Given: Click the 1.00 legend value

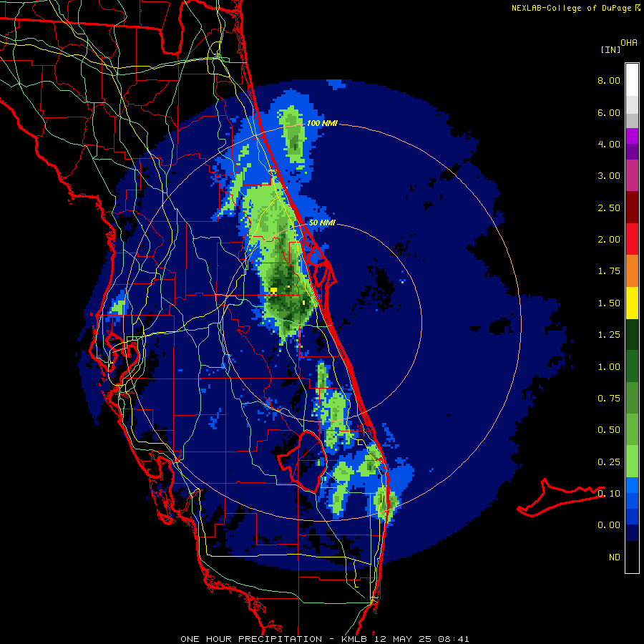Looking at the screenshot, I should pyautogui.click(x=609, y=367).
